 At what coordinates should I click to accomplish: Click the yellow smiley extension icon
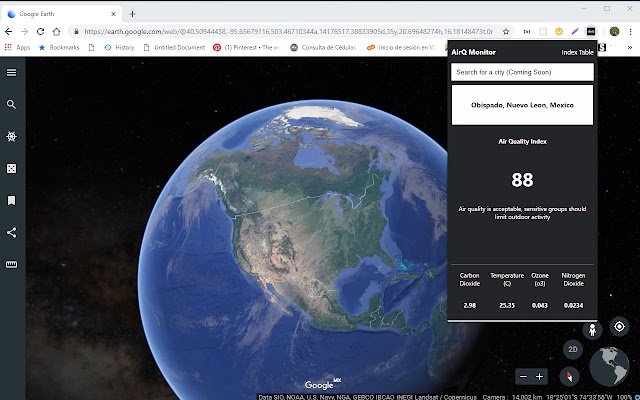(x=559, y=31)
